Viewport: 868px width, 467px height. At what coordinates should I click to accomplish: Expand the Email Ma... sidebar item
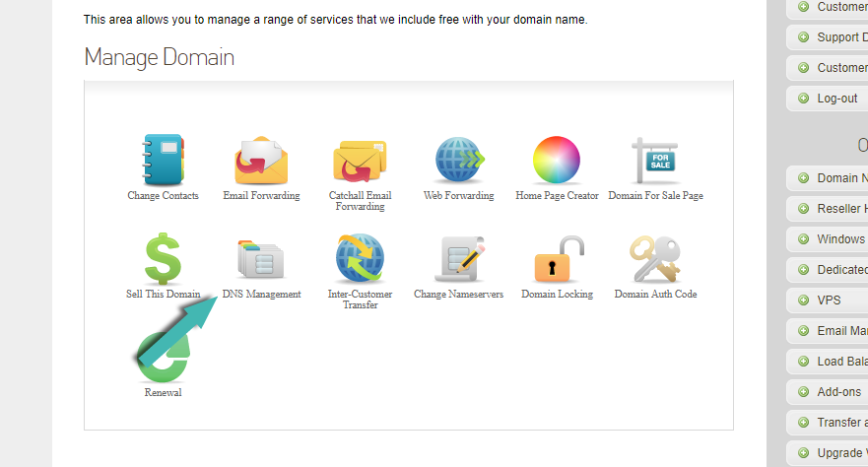tap(827, 331)
